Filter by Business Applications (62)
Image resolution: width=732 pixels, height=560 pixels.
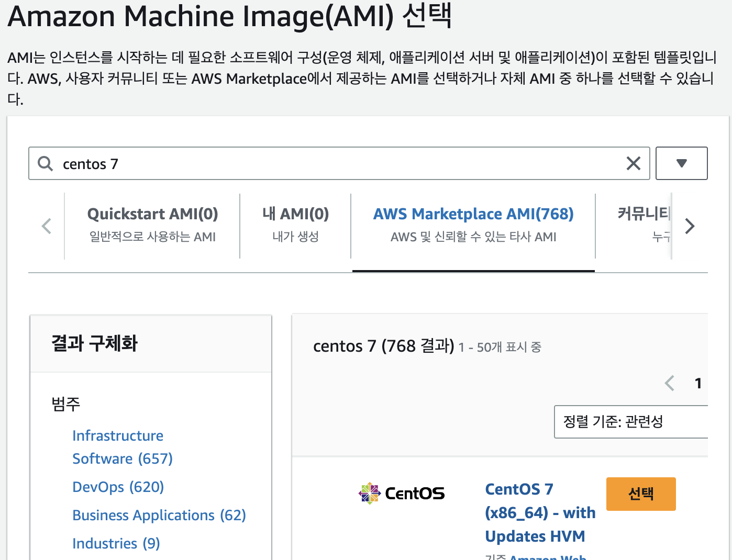159,515
